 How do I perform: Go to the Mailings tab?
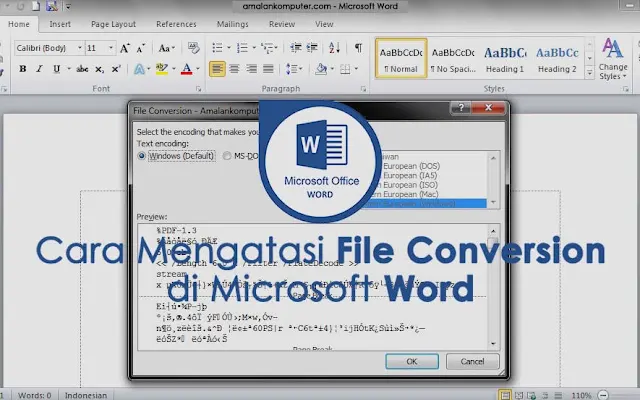tap(233, 24)
